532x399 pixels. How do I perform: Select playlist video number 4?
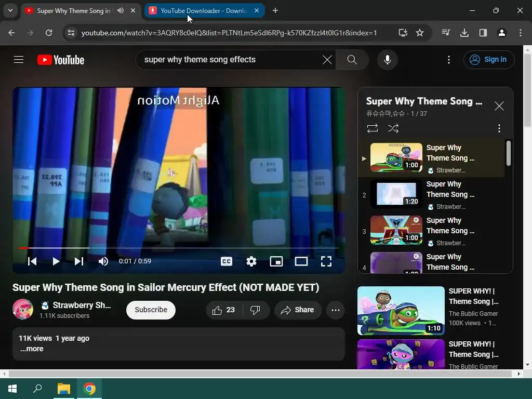coord(431,262)
